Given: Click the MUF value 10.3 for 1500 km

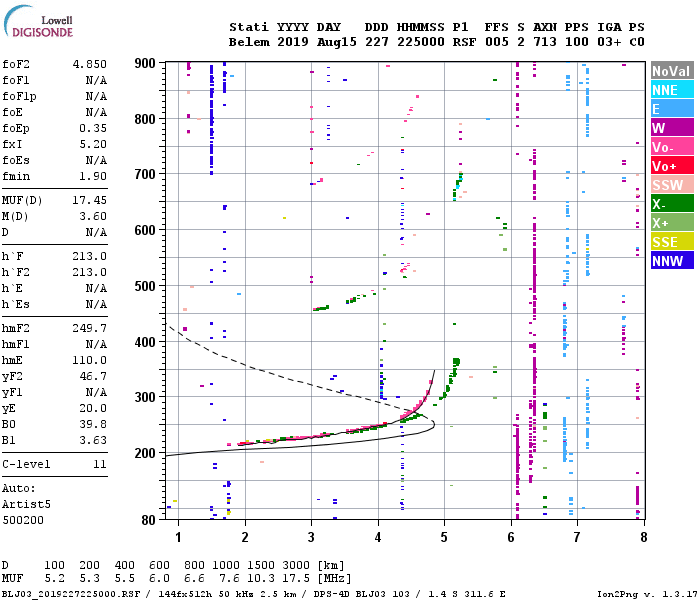Looking at the screenshot, I should pyautogui.click(x=261, y=579).
